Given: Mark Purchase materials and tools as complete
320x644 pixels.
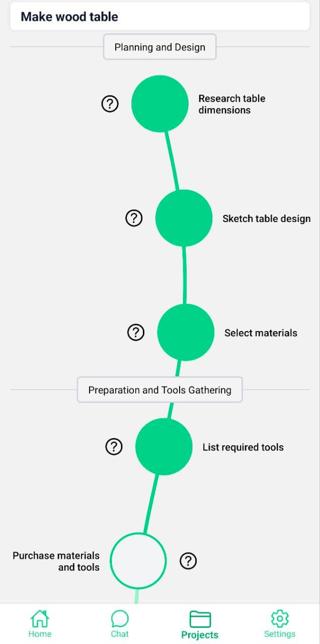Looking at the screenshot, I should [138, 560].
